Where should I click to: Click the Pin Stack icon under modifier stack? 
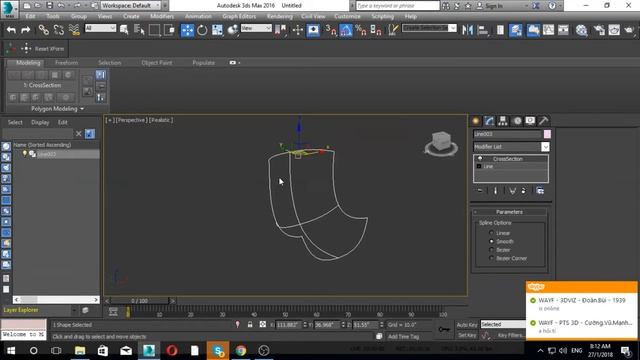point(480,191)
